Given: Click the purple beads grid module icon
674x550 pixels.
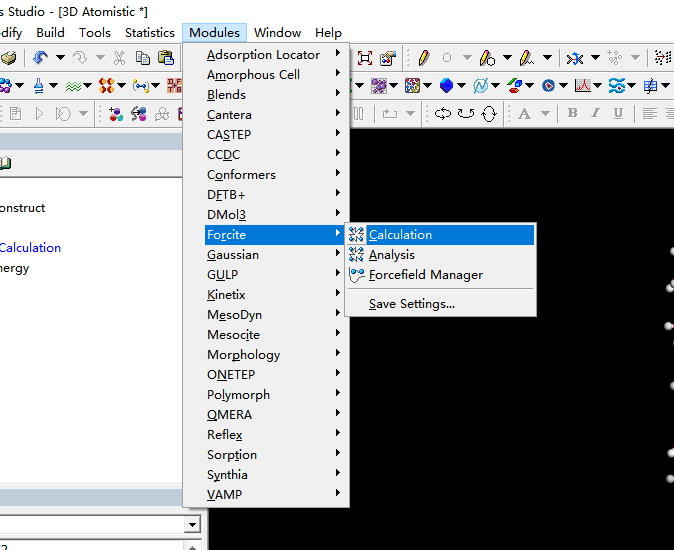Looking at the screenshot, I should pos(379,86).
